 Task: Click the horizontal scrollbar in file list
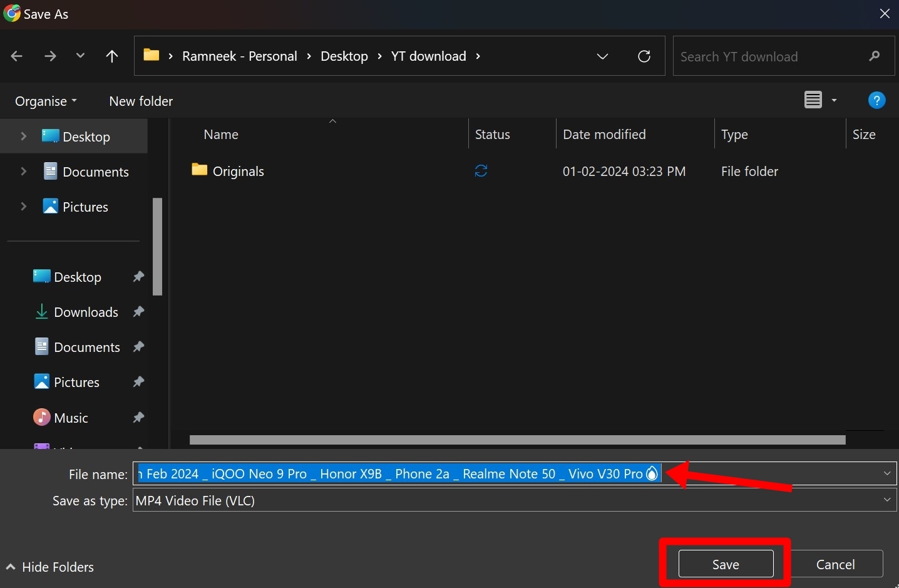pyautogui.click(x=517, y=440)
